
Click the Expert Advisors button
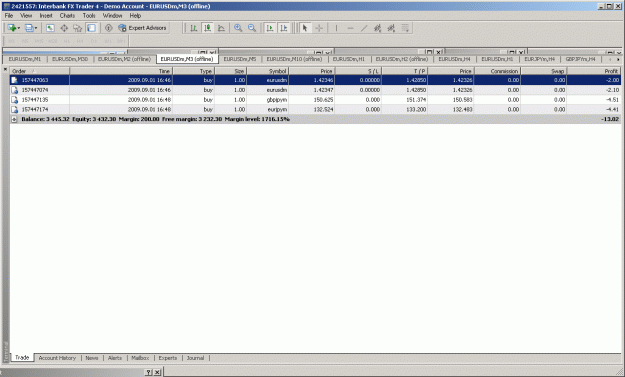(x=143, y=28)
